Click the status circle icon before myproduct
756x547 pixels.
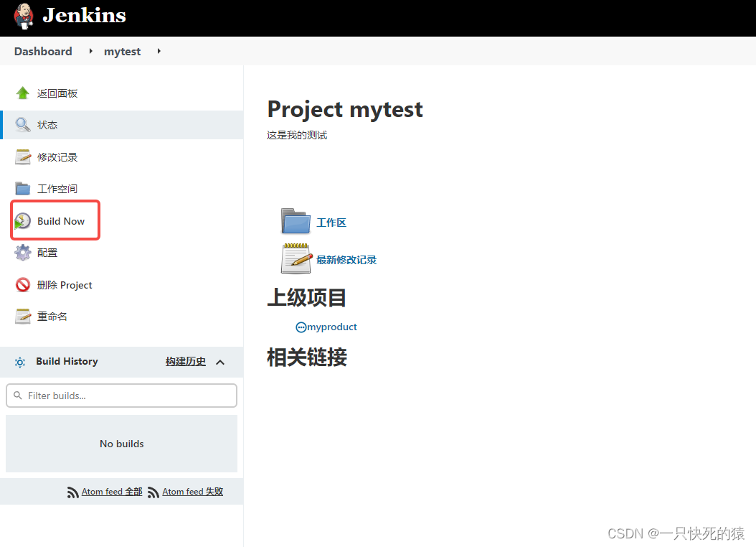click(x=301, y=327)
